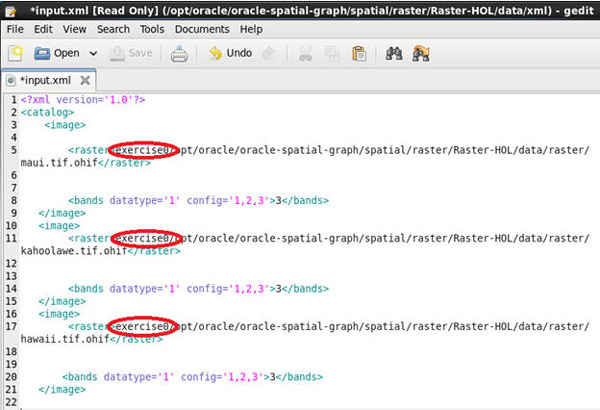This screenshot has height=410, width=600.
Task: Click the <catalog> tag on line 2
Action: [47, 113]
